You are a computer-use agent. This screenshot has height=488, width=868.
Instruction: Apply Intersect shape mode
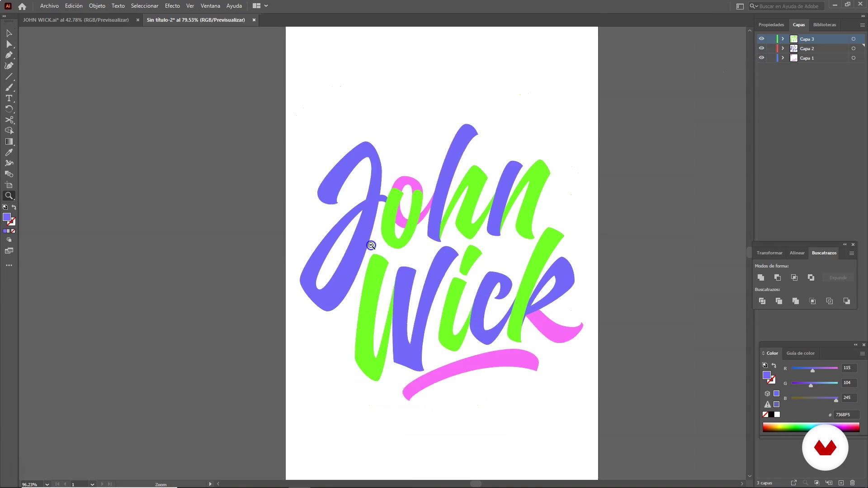(x=794, y=277)
